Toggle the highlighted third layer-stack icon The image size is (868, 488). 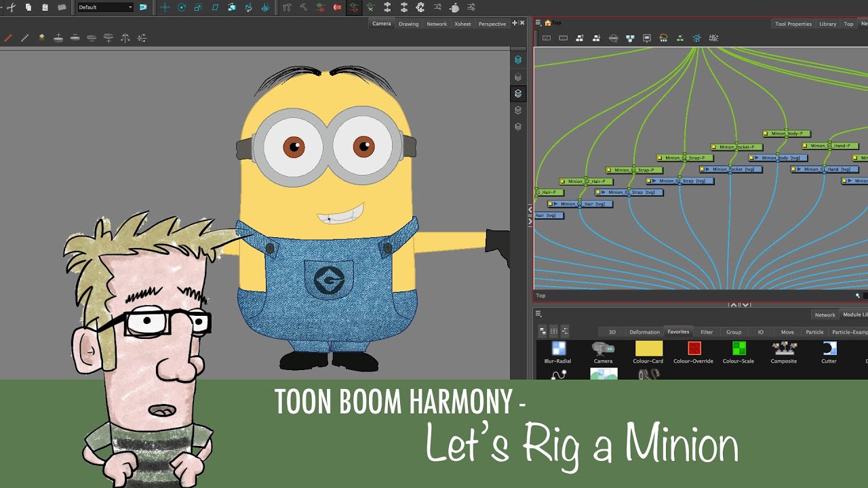[x=518, y=94]
